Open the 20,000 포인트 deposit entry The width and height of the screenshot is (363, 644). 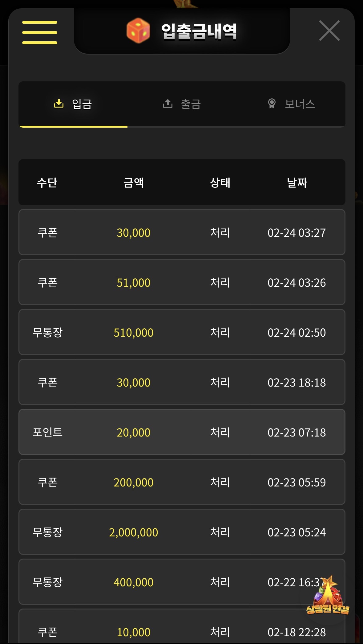point(182,432)
